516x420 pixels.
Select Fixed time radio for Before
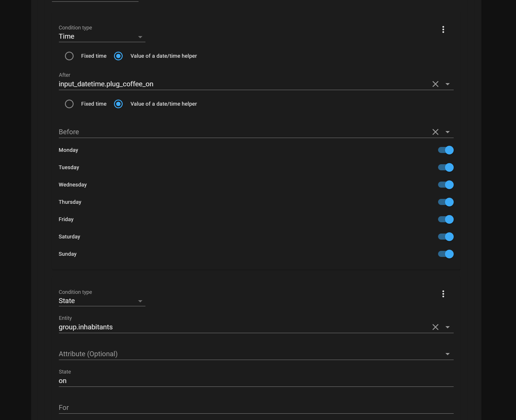(x=69, y=104)
